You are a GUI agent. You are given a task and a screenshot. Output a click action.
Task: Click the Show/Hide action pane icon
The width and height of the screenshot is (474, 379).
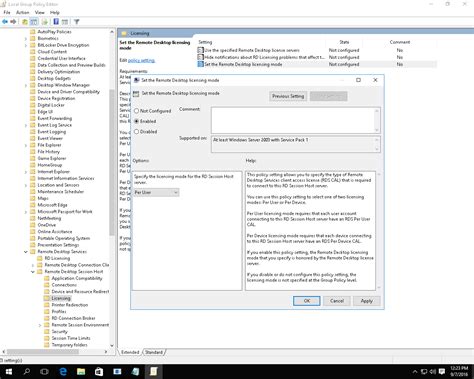(x=65, y=22)
